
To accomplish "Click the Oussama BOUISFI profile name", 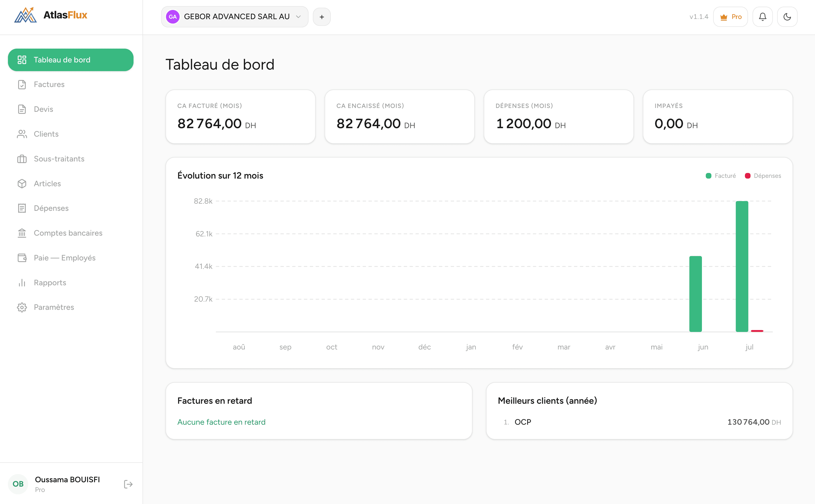I will pos(67,479).
